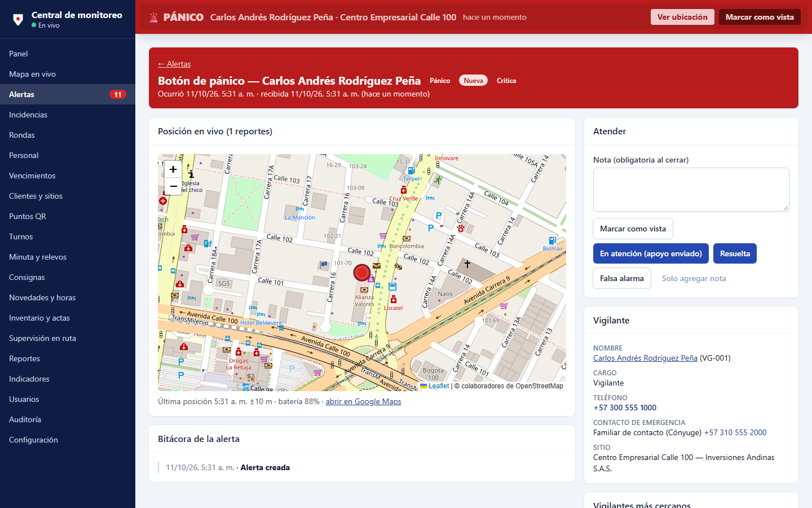Click the siren icon in panic banner
The image size is (812, 508).
153,17
